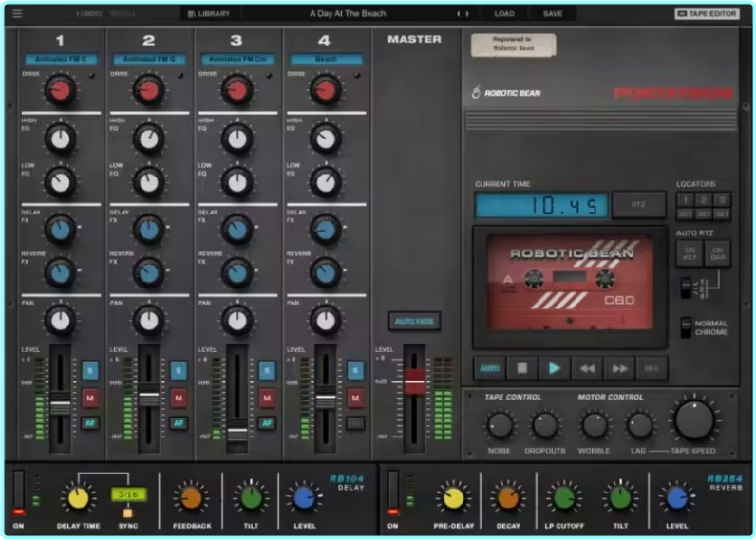
Task: Mute channel 1 with M button
Action: [90, 399]
